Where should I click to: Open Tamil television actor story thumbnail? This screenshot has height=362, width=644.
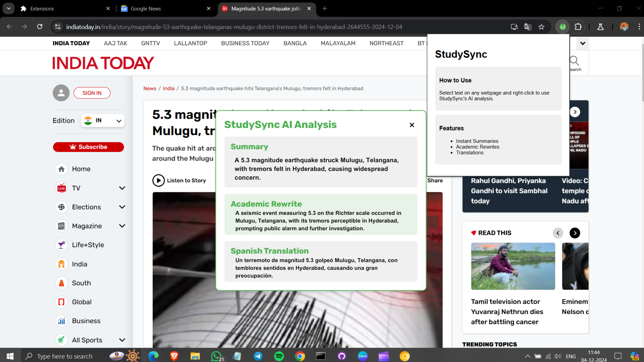[513, 266]
